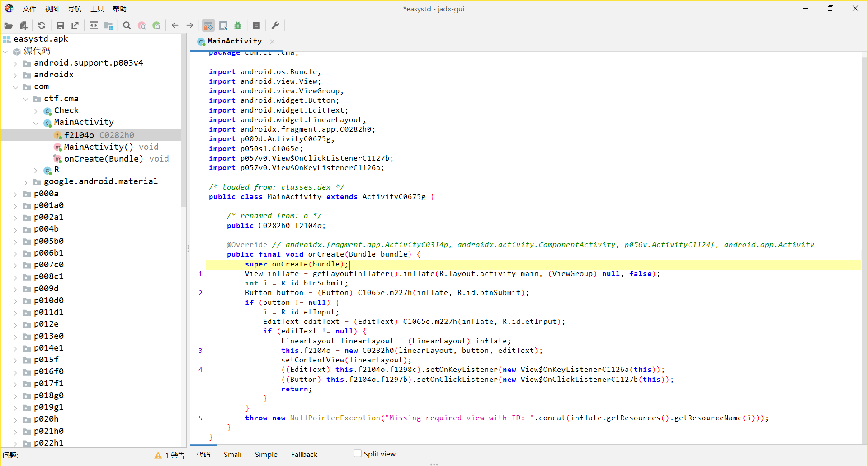This screenshot has width=868, height=466.
Task: Open the 工具 menu
Action: tap(97, 9)
